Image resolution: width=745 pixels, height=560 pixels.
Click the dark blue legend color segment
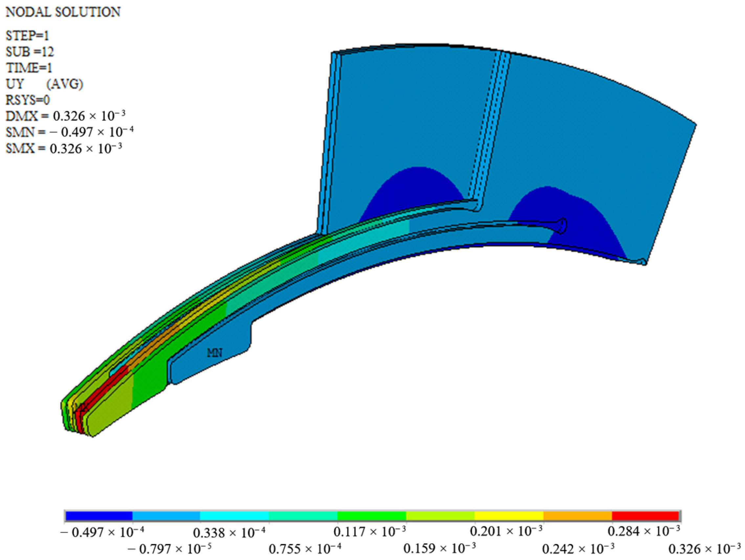99,516
